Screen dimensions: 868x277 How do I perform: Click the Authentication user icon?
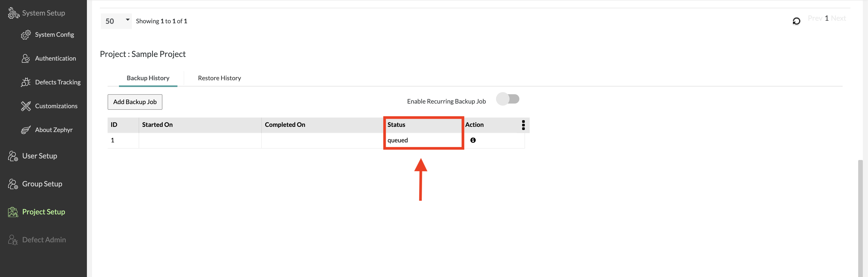point(26,59)
